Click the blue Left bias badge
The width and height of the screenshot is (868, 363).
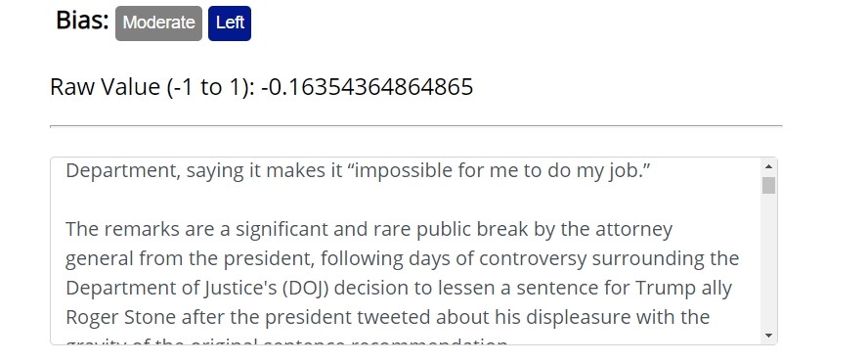click(x=230, y=23)
